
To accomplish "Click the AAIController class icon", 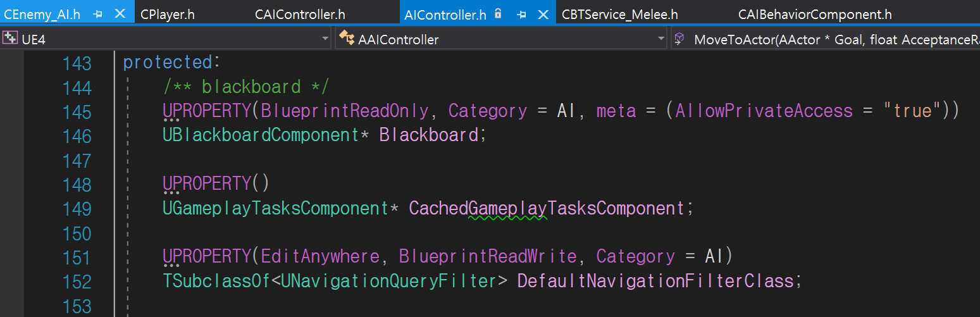I will (x=346, y=39).
